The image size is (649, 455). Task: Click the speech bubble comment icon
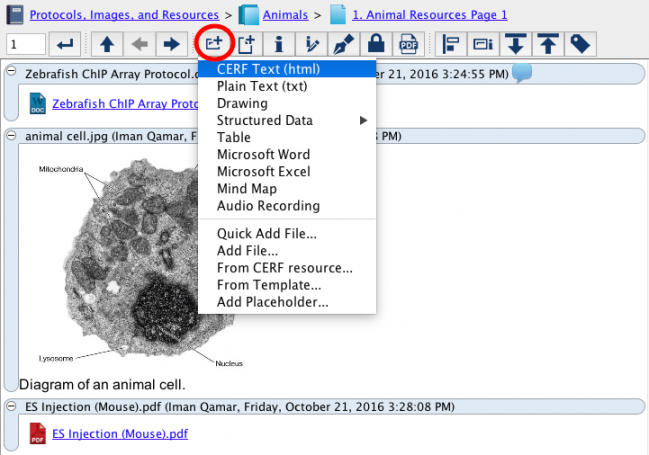[522, 73]
